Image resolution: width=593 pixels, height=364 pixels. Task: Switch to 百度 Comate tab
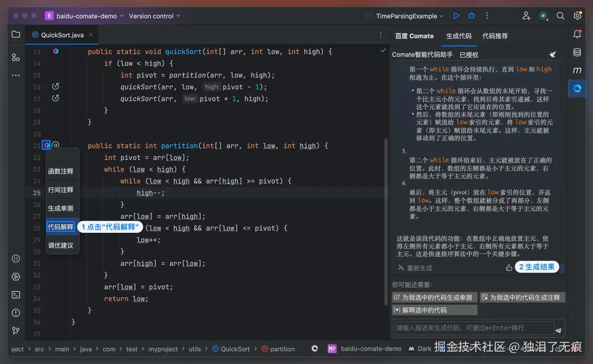click(414, 36)
